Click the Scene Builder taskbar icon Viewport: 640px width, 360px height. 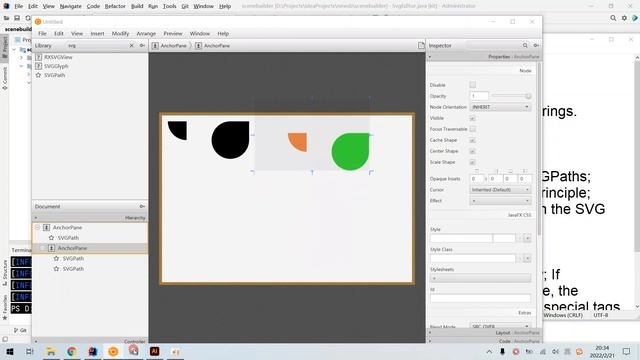tap(113, 351)
